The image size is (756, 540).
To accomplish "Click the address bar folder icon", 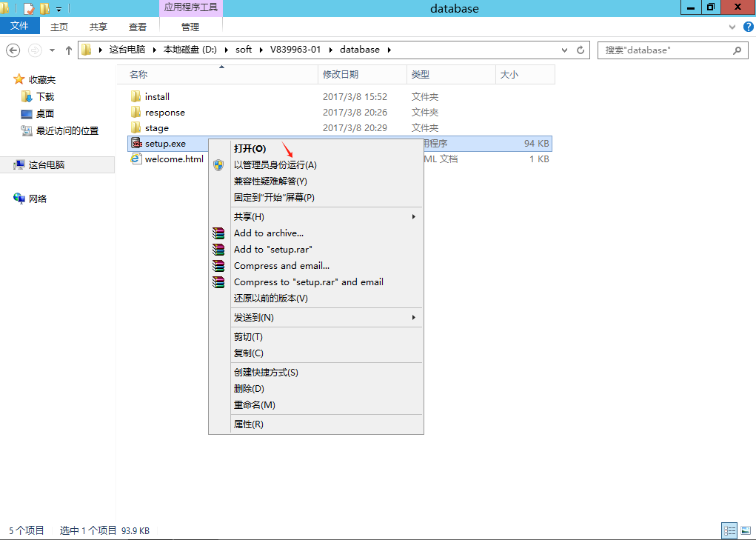I will pos(87,50).
